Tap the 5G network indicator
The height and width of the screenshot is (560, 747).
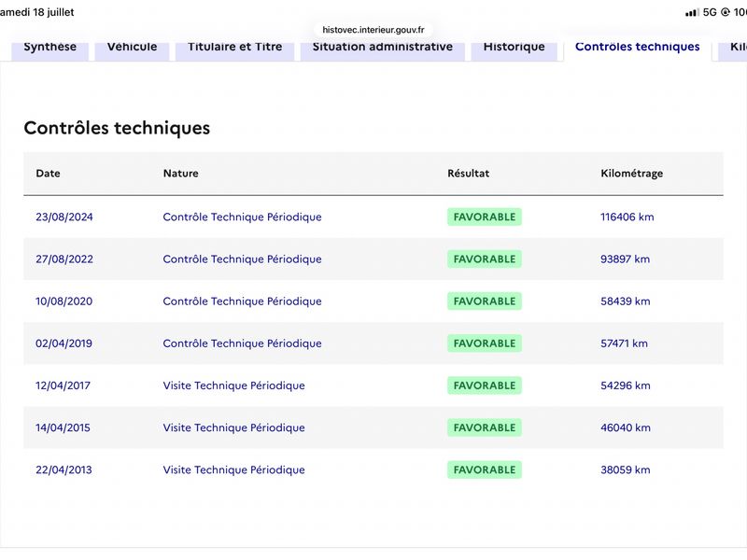710,12
